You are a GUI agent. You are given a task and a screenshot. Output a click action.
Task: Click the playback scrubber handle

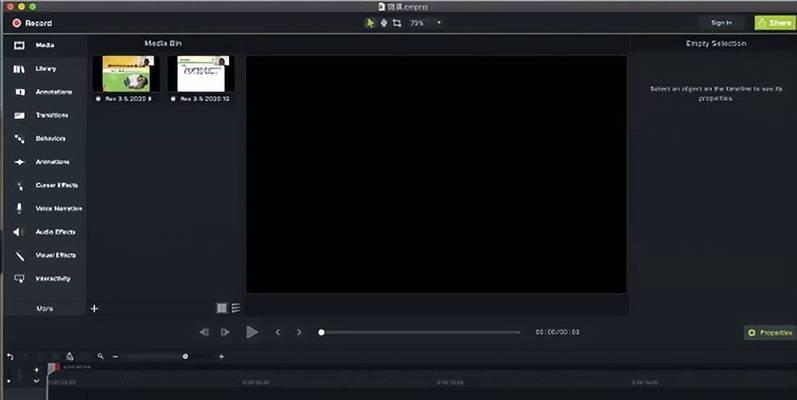click(x=321, y=332)
